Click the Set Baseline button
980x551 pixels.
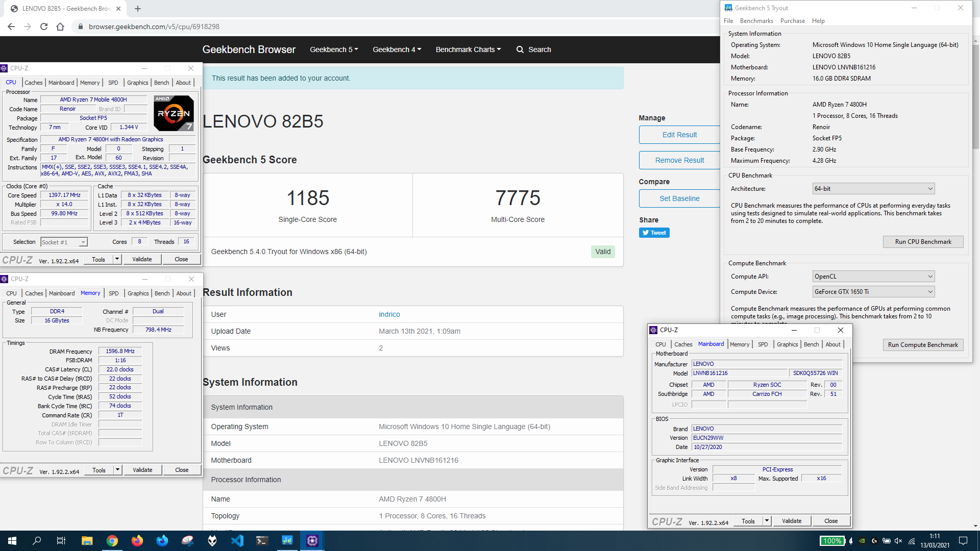click(x=679, y=198)
